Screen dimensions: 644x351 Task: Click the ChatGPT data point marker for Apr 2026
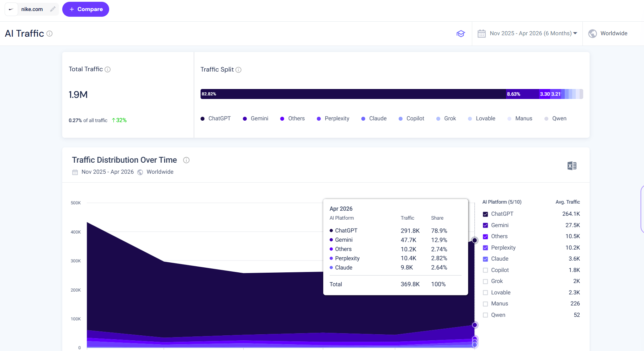(475, 240)
